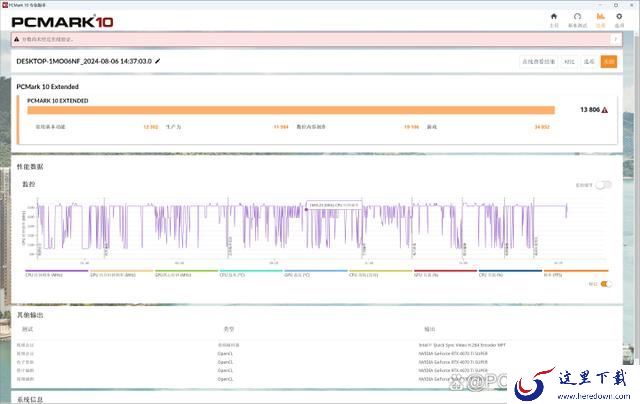Click the first NVIDIA GeForce RTX 4070 Ti SUPER row
640x404 pixels.
(453, 354)
